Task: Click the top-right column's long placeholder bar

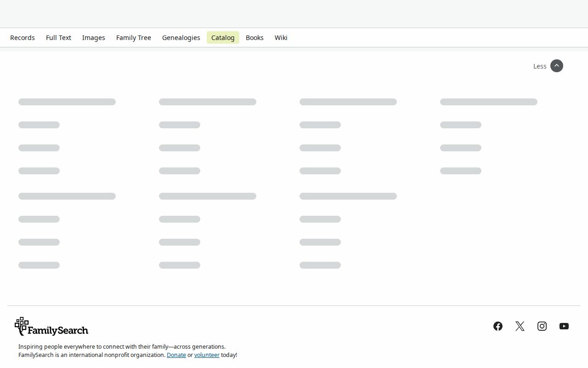Action: [489, 102]
